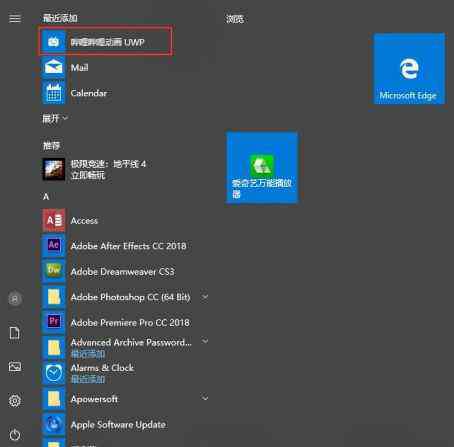The width and height of the screenshot is (454, 447).
Task: Click the Apowersoft label
Action: [94, 399]
